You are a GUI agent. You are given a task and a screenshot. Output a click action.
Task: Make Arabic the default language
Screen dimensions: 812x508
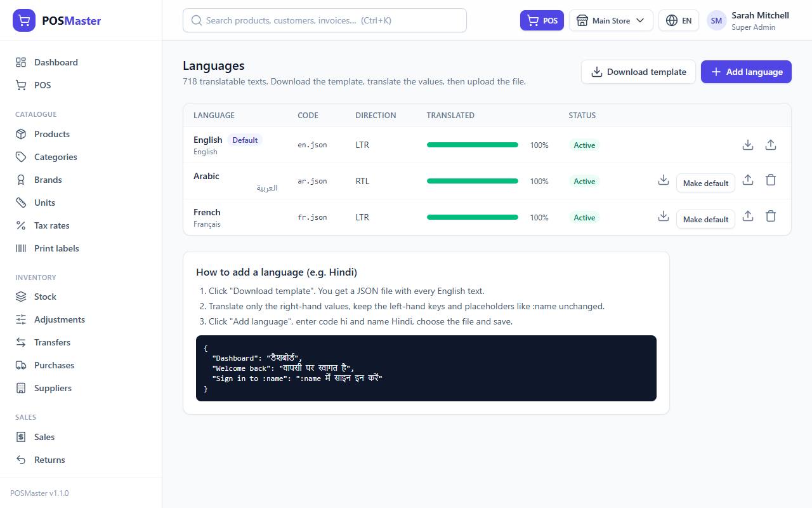[705, 183]
